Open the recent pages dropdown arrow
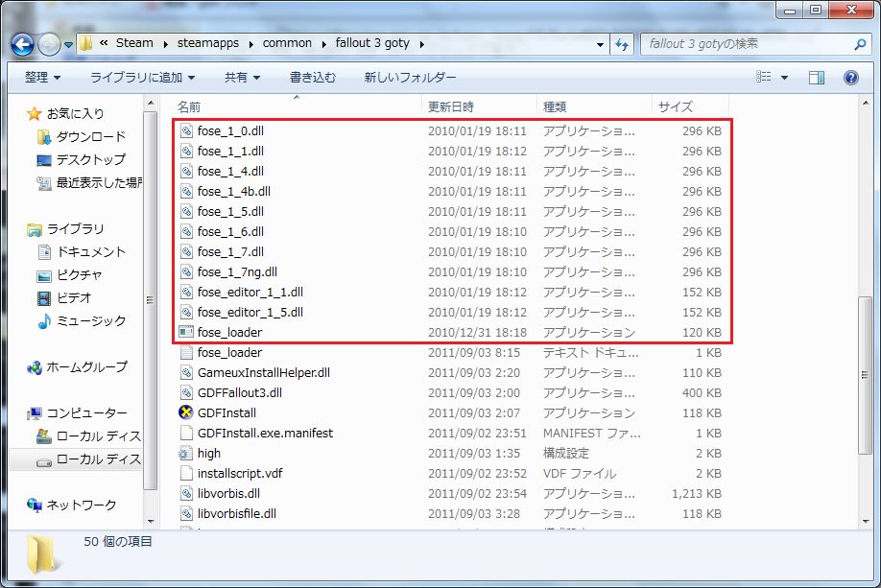This screenshot has width=881, height=588. 68,44
